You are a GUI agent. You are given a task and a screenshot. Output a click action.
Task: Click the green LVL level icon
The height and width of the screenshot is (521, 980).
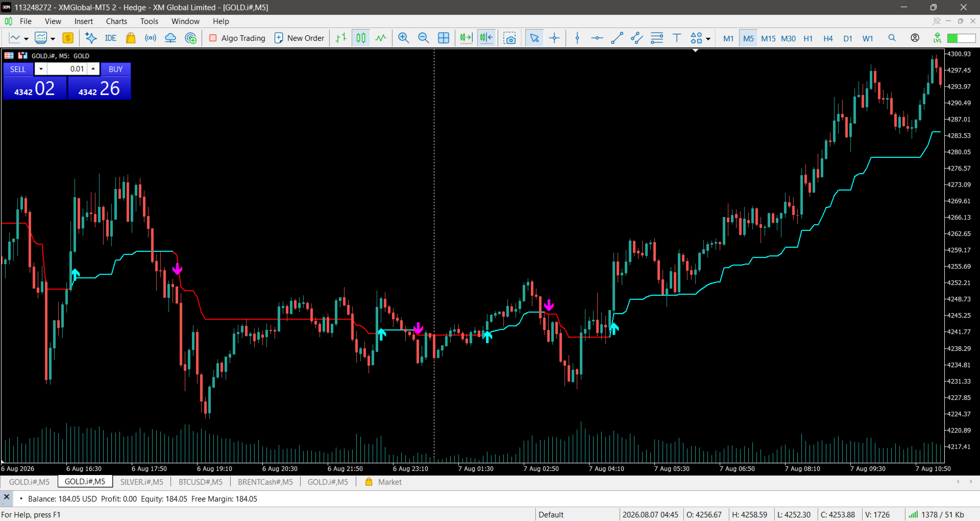(x=937, y=38)
